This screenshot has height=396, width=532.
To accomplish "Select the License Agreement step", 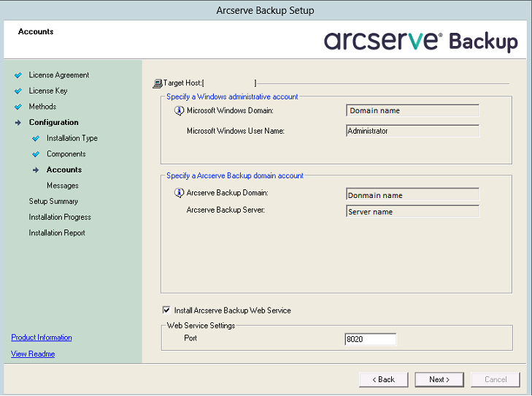I will [58, 75].
